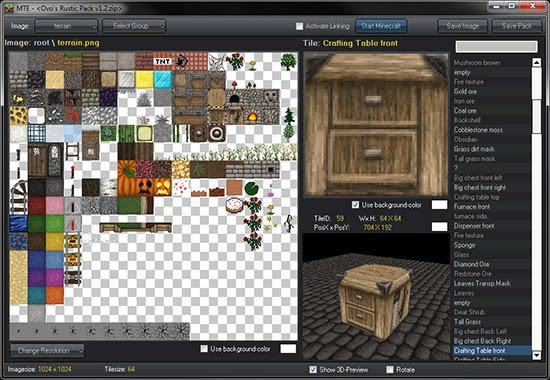Pick the orange wool tile
Image resolution: width=550 pixels, height=380 pixels.
pos(55,295)
